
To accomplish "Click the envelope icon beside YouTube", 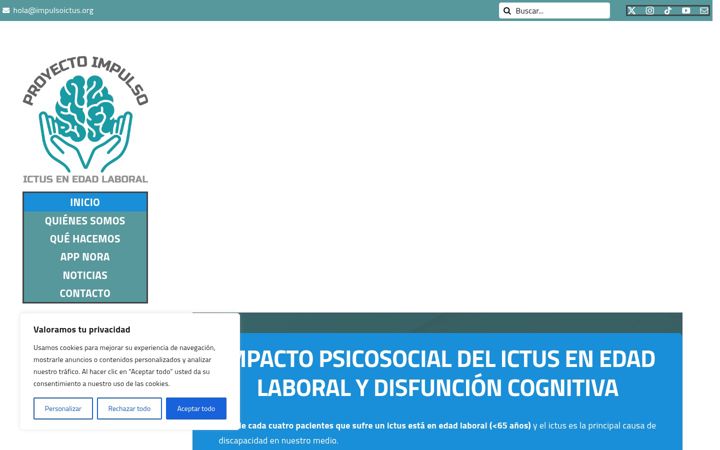I will point(704,11).
